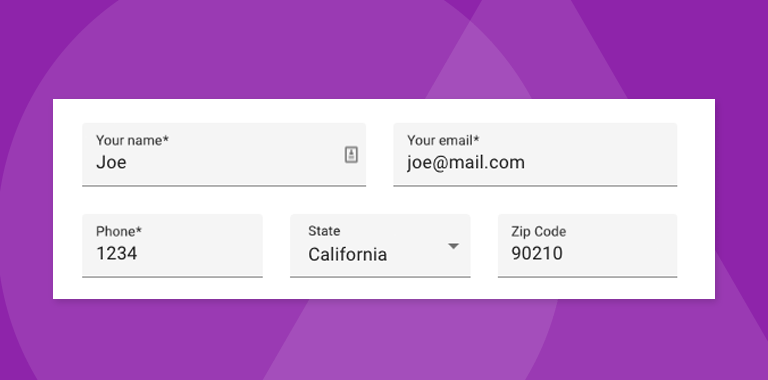Image resolution: width=768 pixels, height=380 pixels.
Task: Focus the Zip Code input field
Action: [x=588, y=245]
